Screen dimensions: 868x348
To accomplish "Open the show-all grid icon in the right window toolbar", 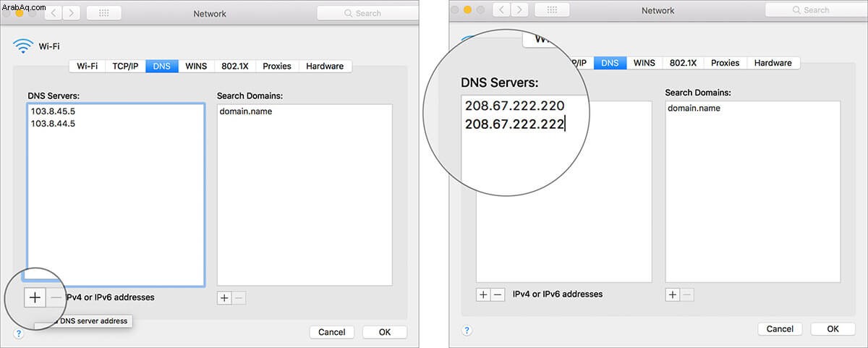I will 552,10.
